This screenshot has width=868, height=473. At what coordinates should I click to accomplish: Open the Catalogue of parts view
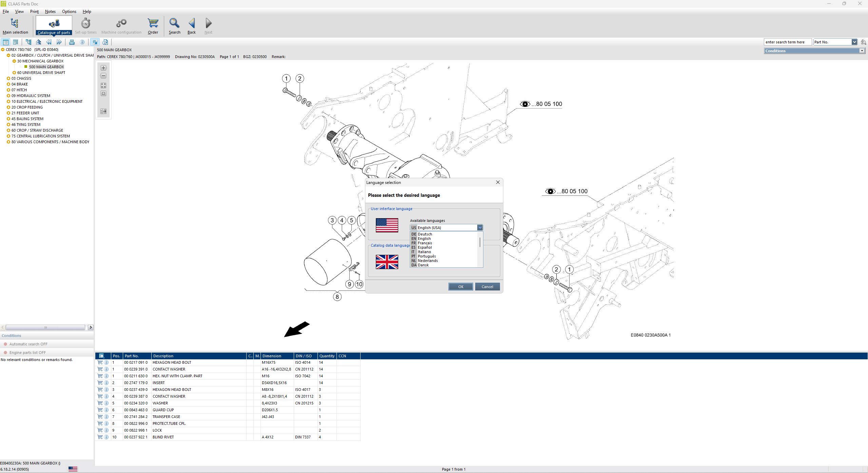tap(54, 25)
